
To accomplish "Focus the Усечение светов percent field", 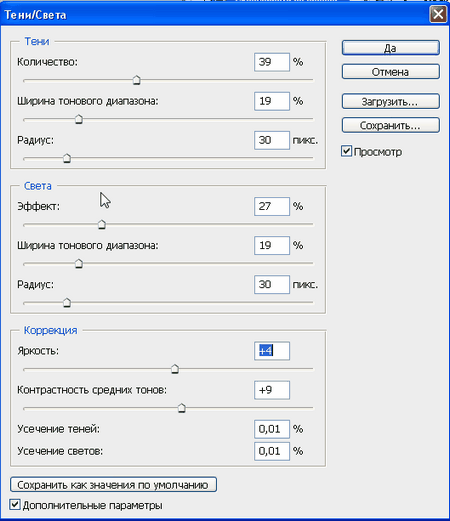I will [x=272, y=451].
